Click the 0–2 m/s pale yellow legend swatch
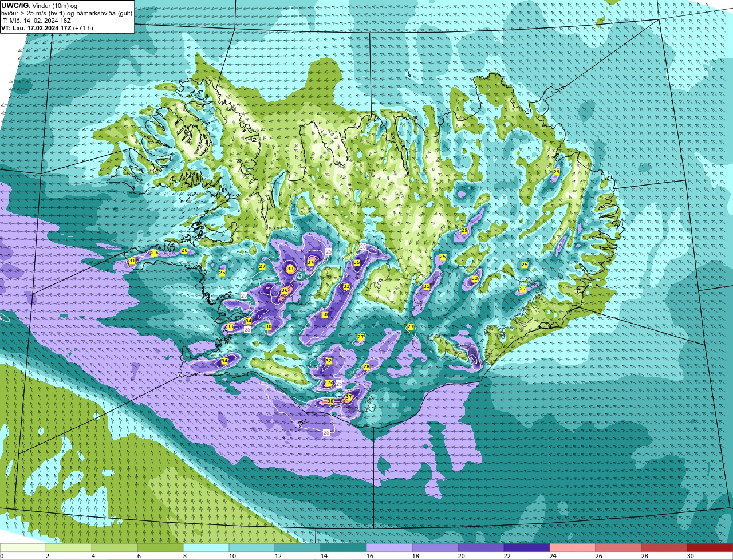Screen dimensions: 733x560 tap(23, 548)
